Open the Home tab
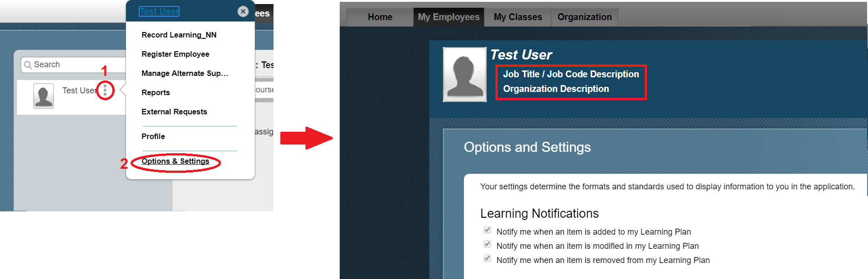 [x=380, y=17]
